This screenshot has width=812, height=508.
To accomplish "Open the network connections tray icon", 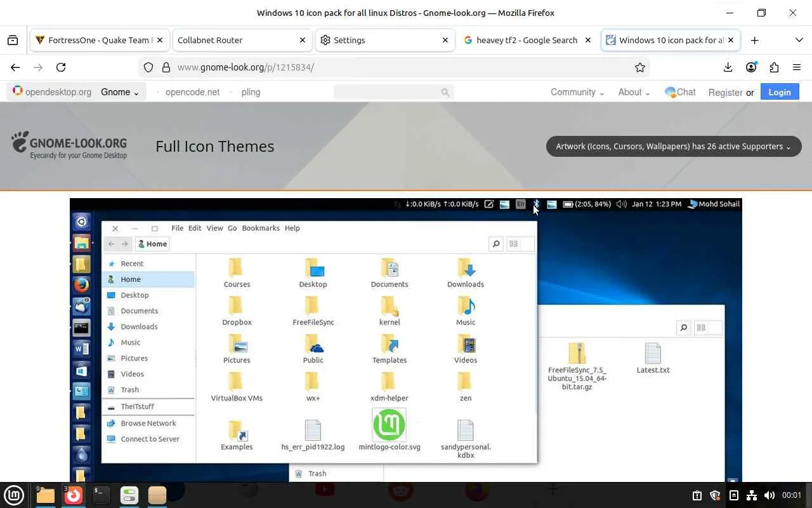I will pyautogui.click(x=752, y=495).
